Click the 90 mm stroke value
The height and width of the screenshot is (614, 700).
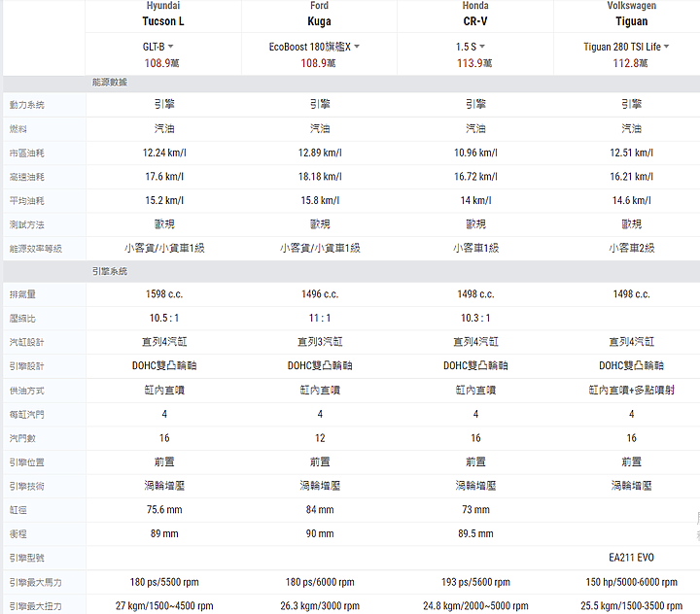(320, 533)
